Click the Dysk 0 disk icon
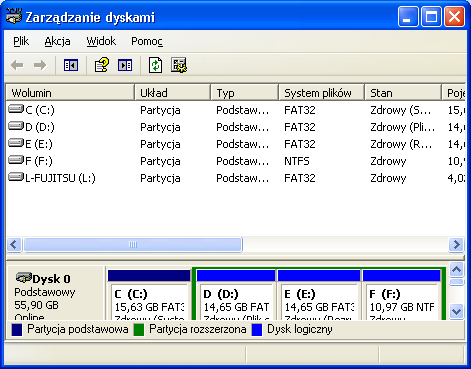This screenshot has height=369, width=471. (23, 277)
